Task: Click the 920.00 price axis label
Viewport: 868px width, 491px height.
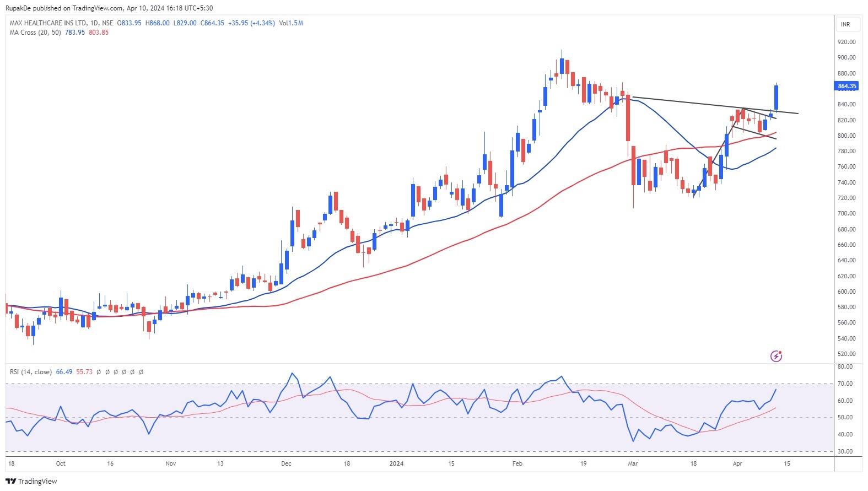Action: click(847, 42)
